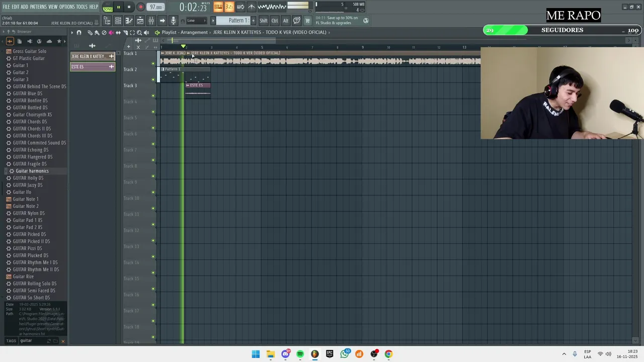Open the ADD menu
Viewport: 644px width, 362px height.
[24, 7]
